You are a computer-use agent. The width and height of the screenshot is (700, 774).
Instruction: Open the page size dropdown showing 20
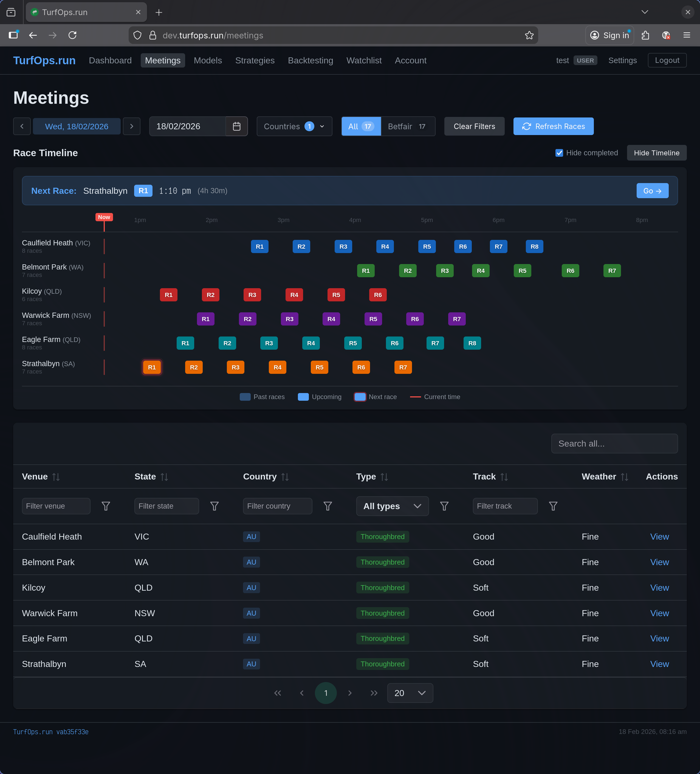(x=410, y=693)
